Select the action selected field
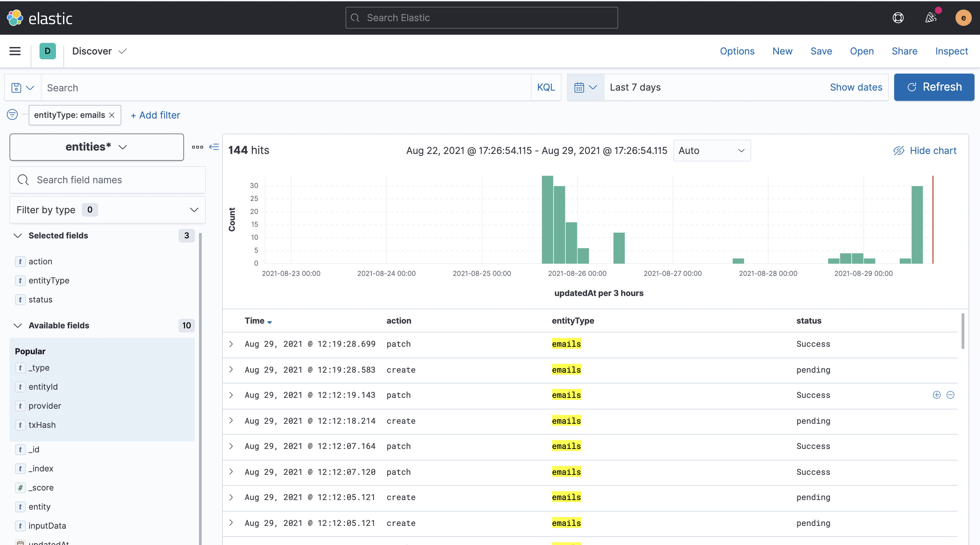The image size is (980, 545). pyautogui.click(x=40, y=262)
